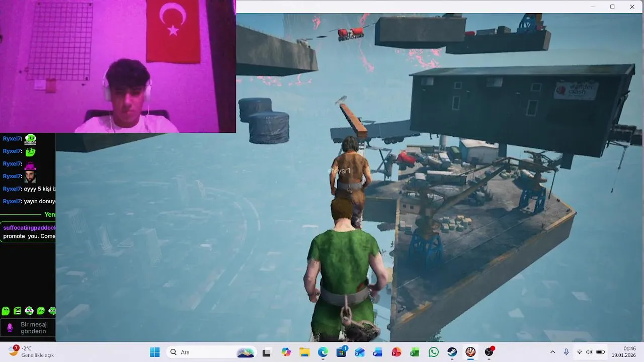Open Word from the taskbar

[378, 352]
